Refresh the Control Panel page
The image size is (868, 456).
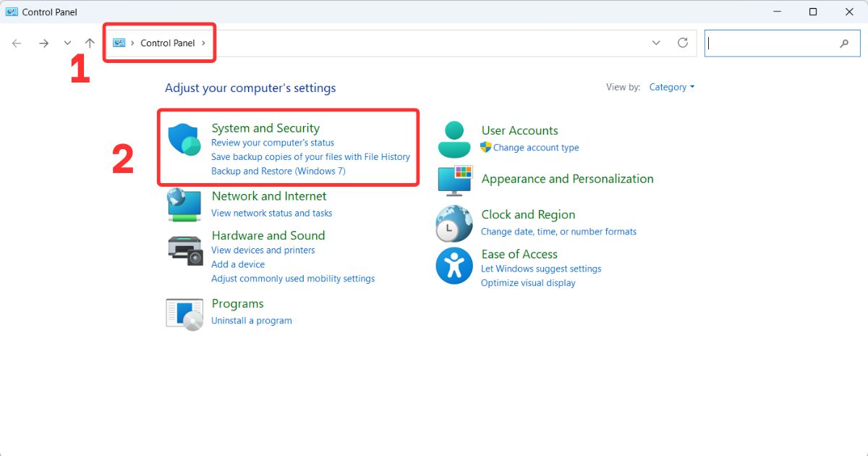(682, 43)
